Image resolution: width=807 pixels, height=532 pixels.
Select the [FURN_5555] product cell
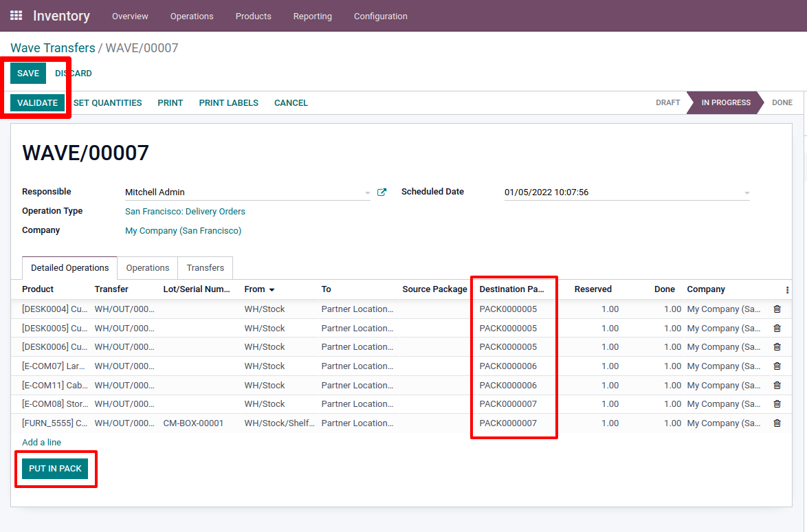[x=55, y=423]
